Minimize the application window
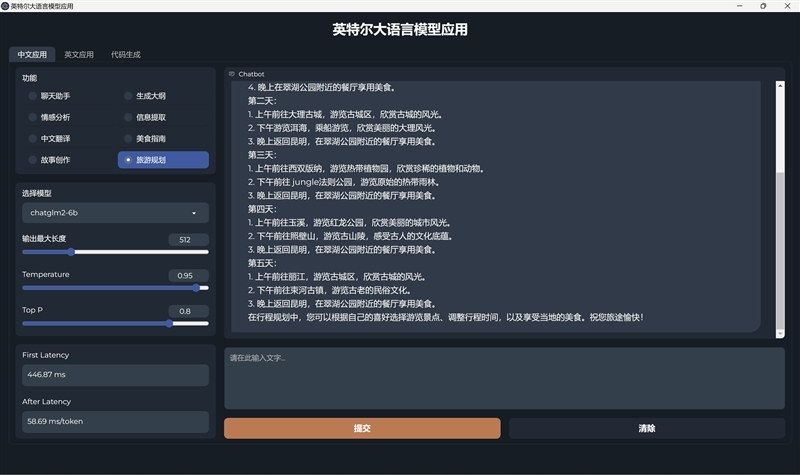 739,6
